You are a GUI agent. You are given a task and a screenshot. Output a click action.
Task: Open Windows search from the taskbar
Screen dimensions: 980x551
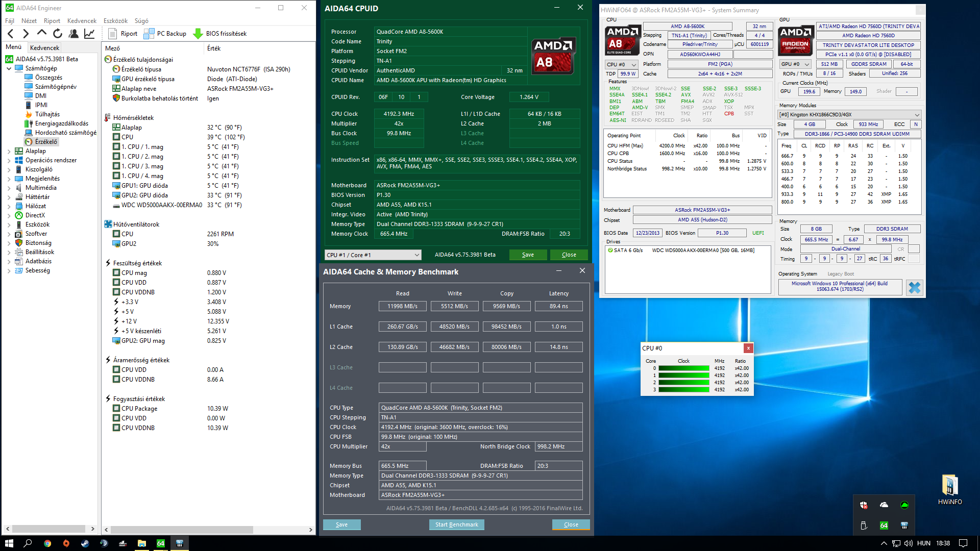28,543
